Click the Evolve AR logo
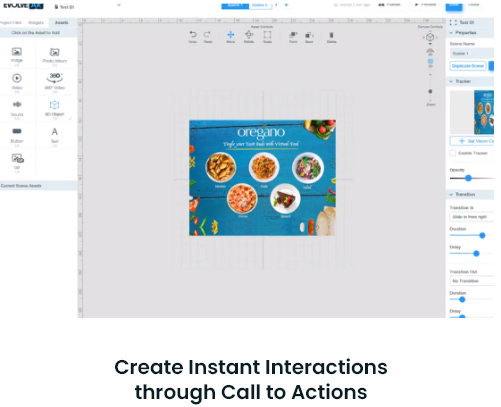 23,6
